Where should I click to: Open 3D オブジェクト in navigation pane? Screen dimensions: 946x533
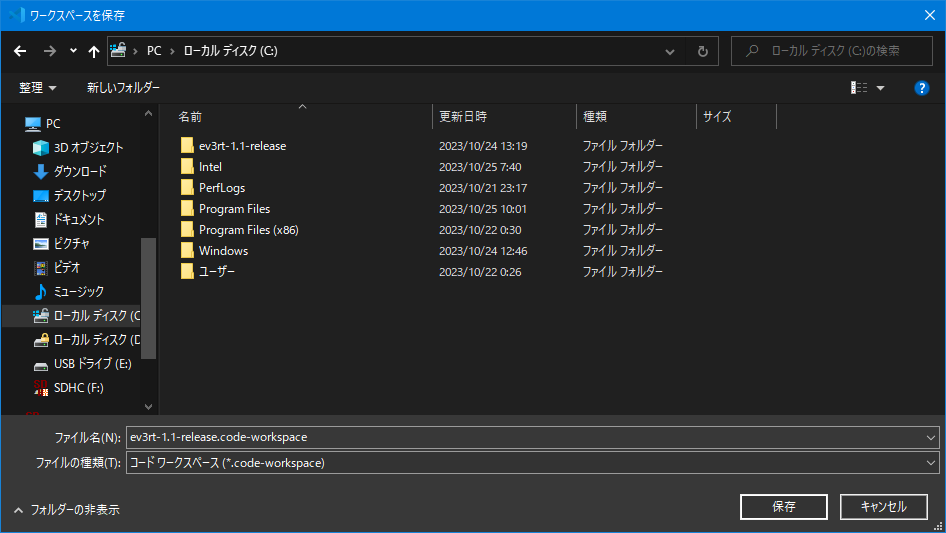click(x=88, y=147)
